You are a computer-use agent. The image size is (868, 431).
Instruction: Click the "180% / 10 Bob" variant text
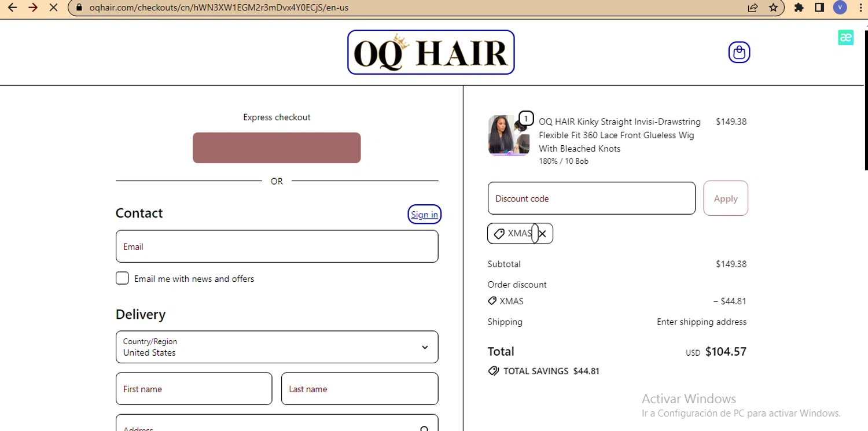tap(564, 161)
